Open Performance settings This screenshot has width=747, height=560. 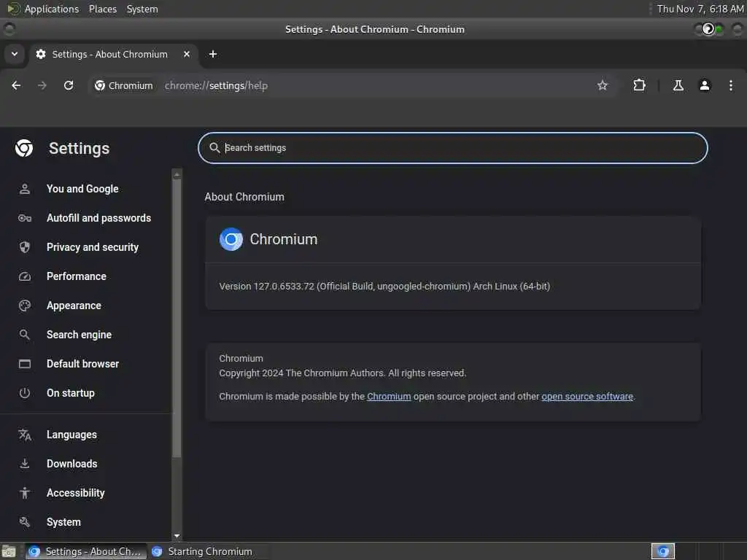tap(76, 276)
